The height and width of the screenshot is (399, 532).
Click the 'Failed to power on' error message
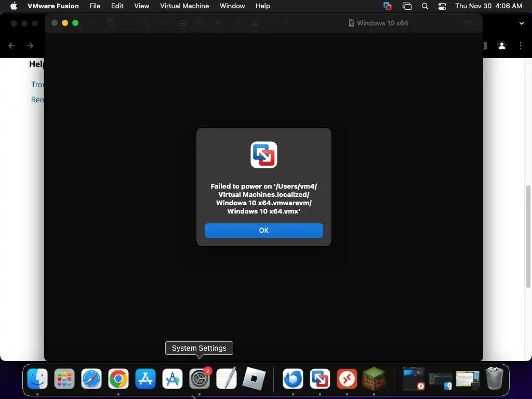coord(263,198)
